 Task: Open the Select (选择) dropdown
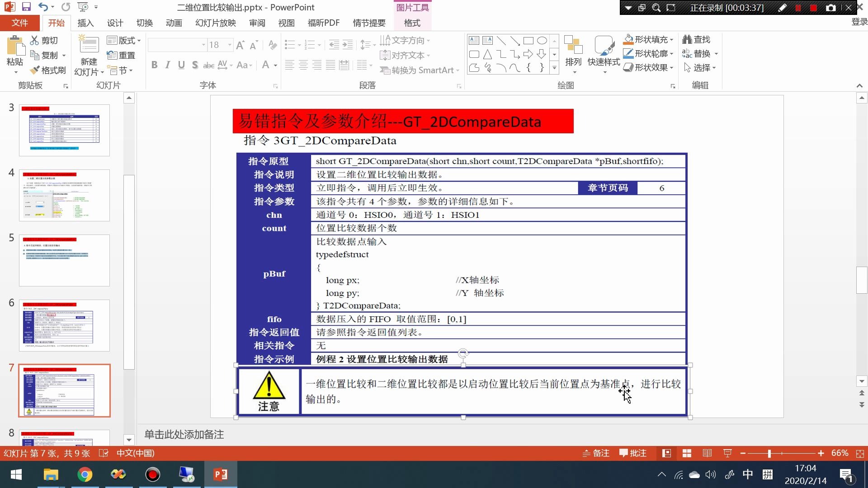700,68
